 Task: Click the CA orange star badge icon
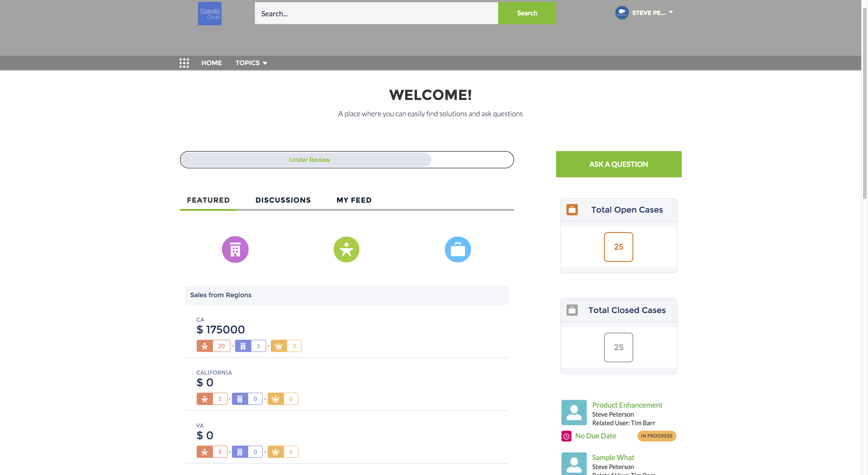coord(205,346)
